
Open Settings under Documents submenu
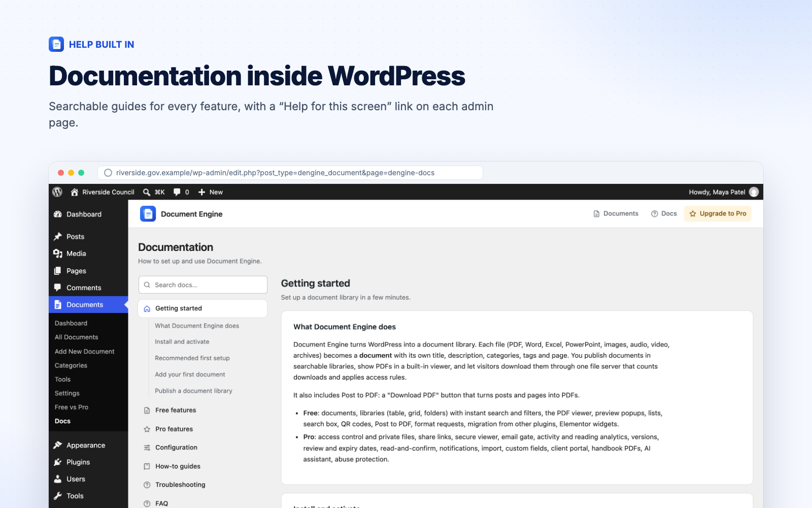[67, 393]
